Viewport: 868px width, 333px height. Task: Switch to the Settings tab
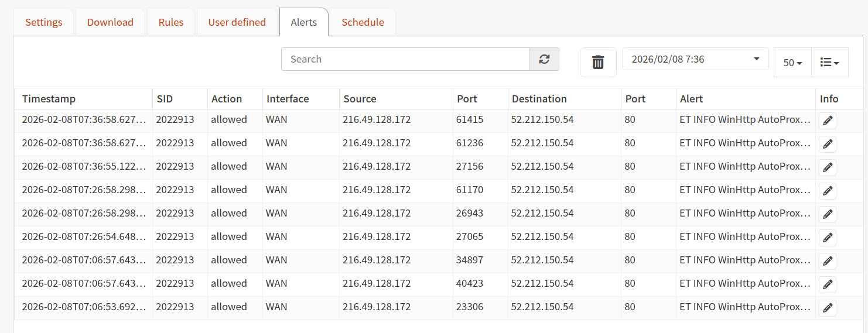[x=44, y=22]
